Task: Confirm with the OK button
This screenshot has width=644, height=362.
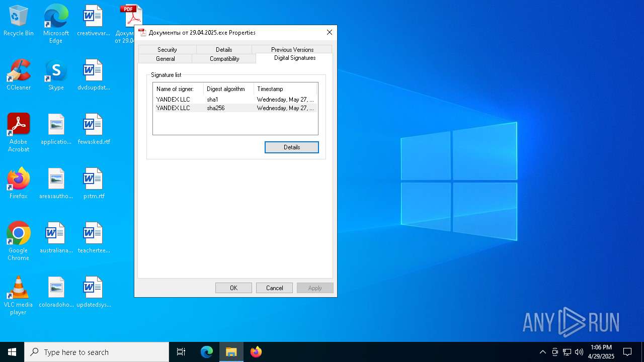Action: [233, 288]
